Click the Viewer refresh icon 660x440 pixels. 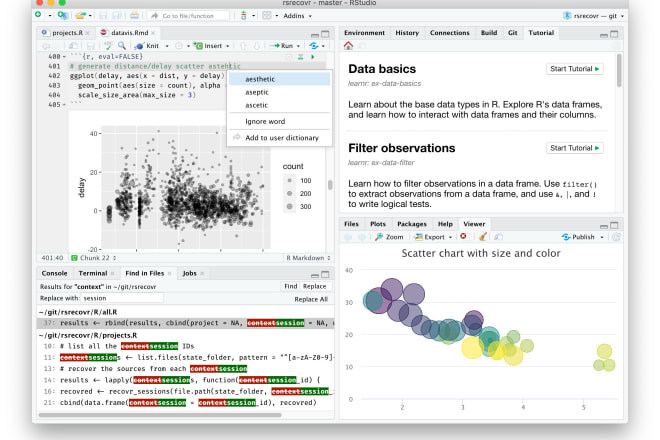coord(616,237)
